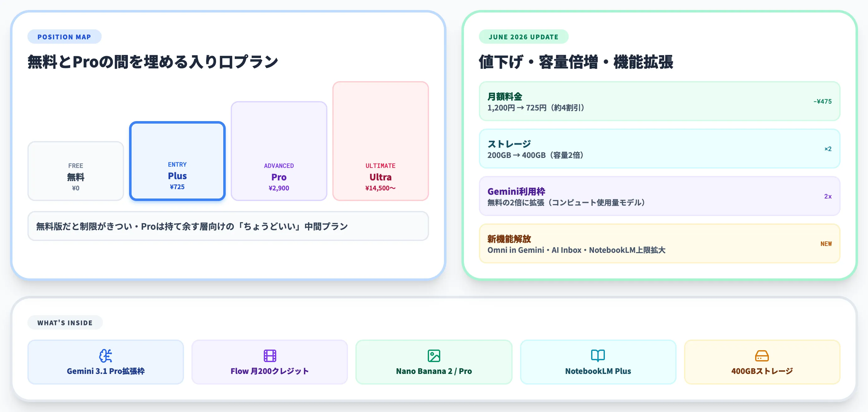Click the ストレージ 200GB → 400GB row

point(659,149)
